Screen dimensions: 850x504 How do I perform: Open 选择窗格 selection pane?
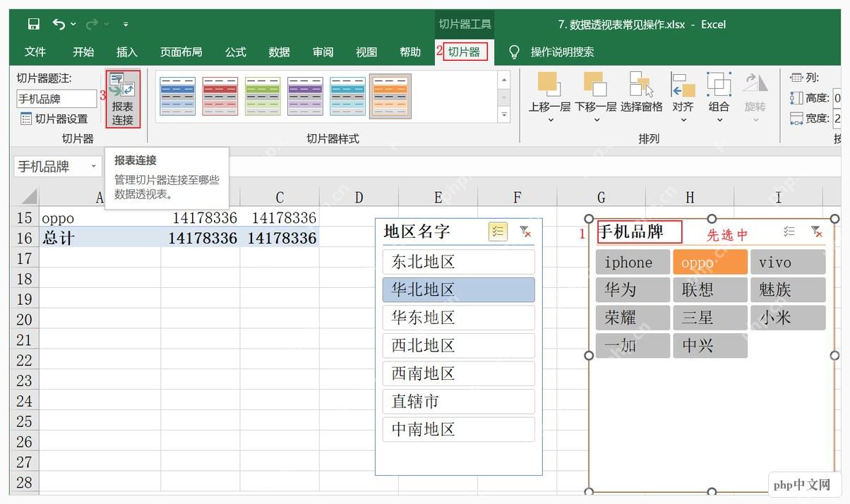point(641,92)
